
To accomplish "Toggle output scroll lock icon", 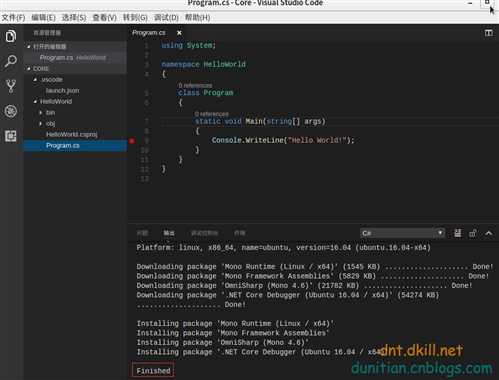I will [x=473, y=233].
